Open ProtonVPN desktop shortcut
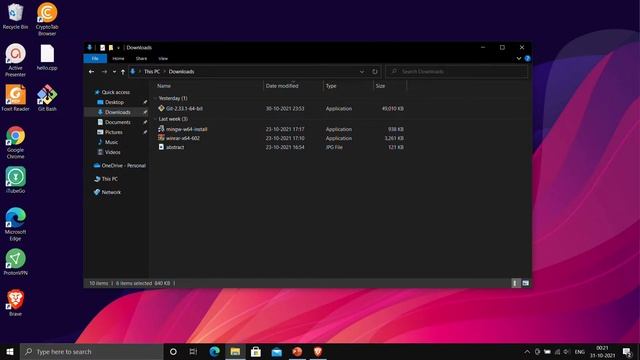Screen dimensions: 640x360 [x=15, y=262]
